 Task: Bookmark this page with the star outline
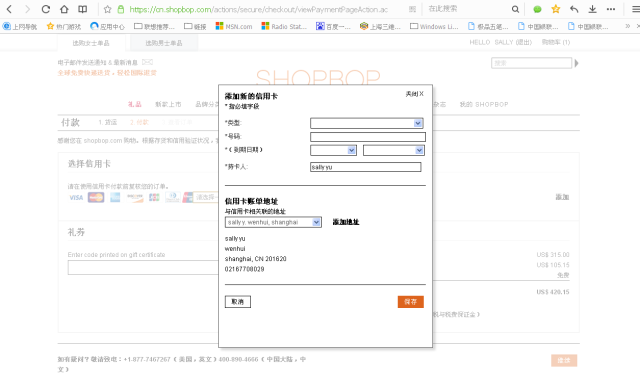tap(107, 9)
